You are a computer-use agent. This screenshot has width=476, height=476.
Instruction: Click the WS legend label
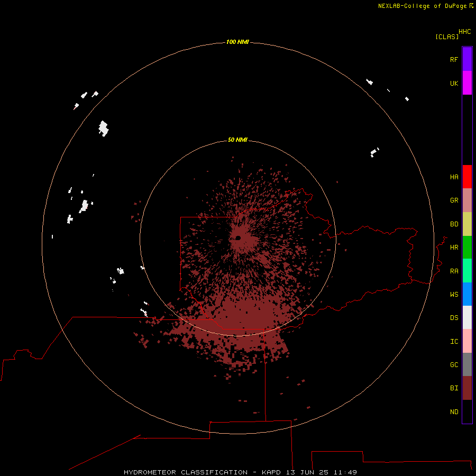pyautogui.click(x=454, y=294)
